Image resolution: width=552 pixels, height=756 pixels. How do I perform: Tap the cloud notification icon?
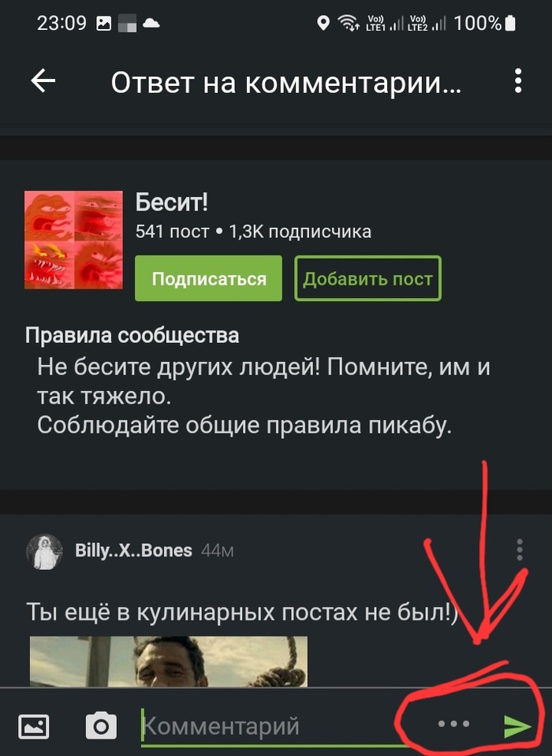[151, 23]
